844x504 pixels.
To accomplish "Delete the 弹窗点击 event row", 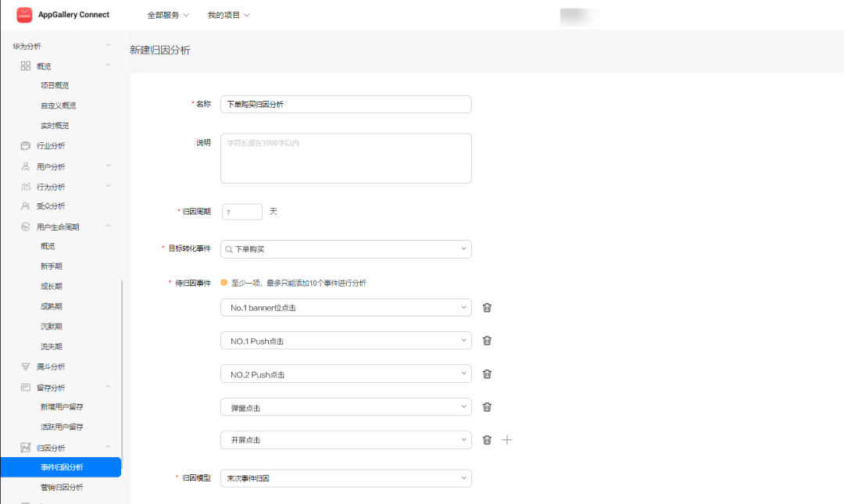I will [x=487, y=407].
